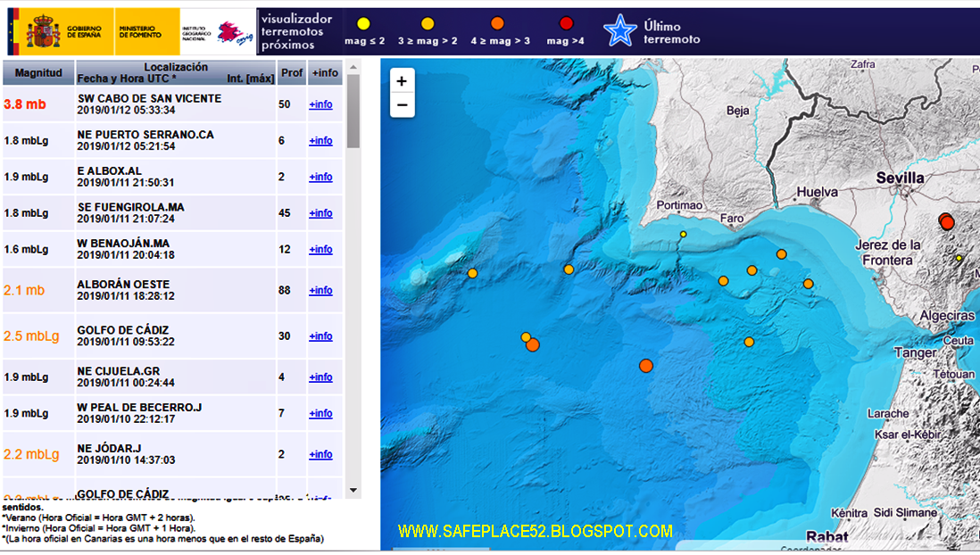Select the red earthquake marker east of Sevilla
980x555 pixels.
click(947, 221)
